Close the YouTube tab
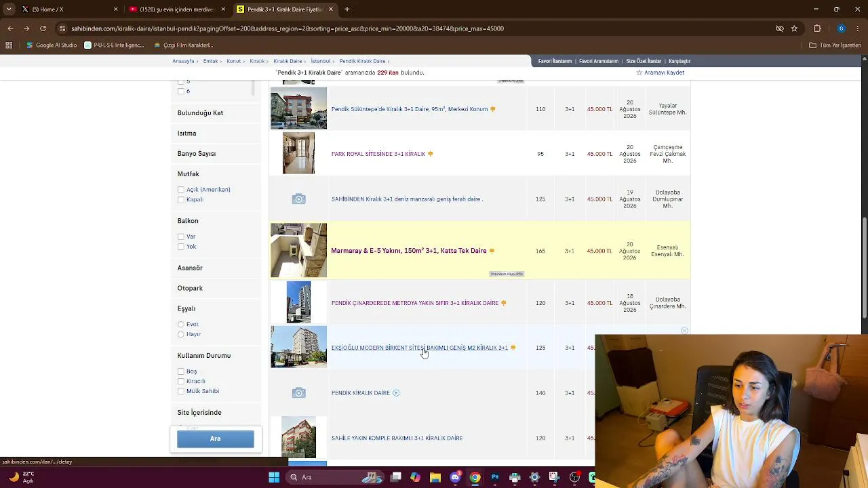The width and height of the screenshot is (868, 488). pyautogui.click(x=223, y=9)
